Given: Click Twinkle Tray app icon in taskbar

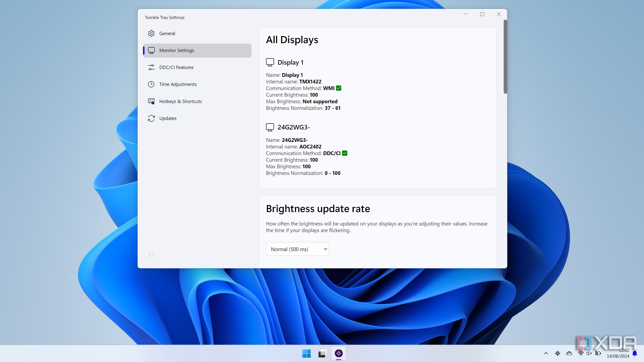Looking at the screenshot, I should click(339, 354).
